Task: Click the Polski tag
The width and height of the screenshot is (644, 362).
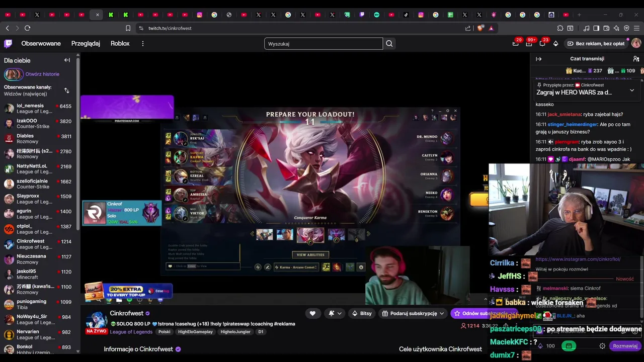Action: [x=164, y=332]
